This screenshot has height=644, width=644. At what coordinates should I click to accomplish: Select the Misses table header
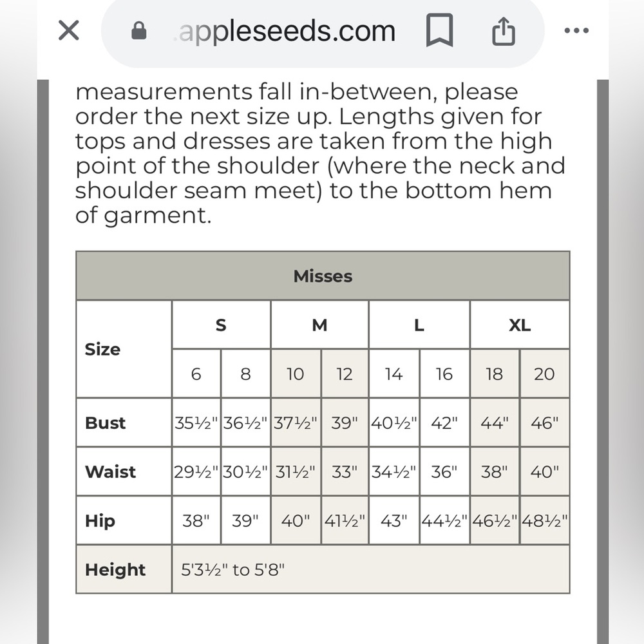tap(323, 276)
